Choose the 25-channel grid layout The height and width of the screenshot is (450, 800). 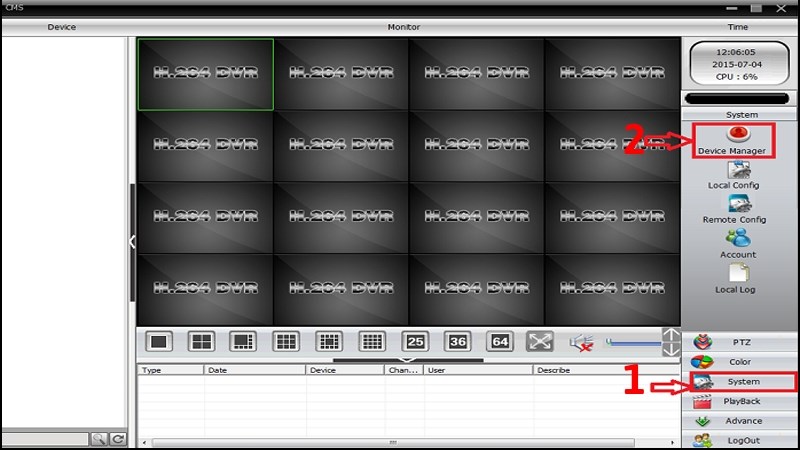(415, 341)
